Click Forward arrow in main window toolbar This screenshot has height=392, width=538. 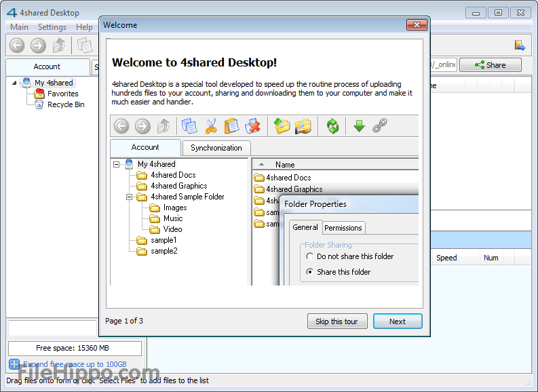click(38, 45)
